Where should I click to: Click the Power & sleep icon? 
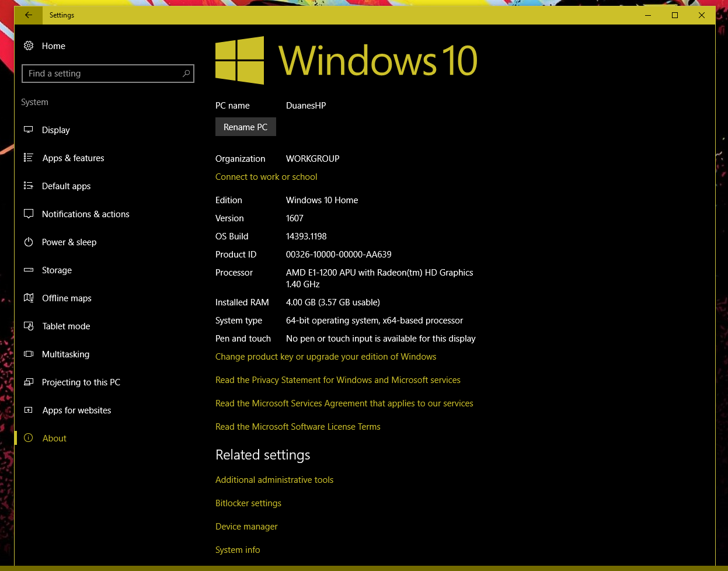point(28,242)
